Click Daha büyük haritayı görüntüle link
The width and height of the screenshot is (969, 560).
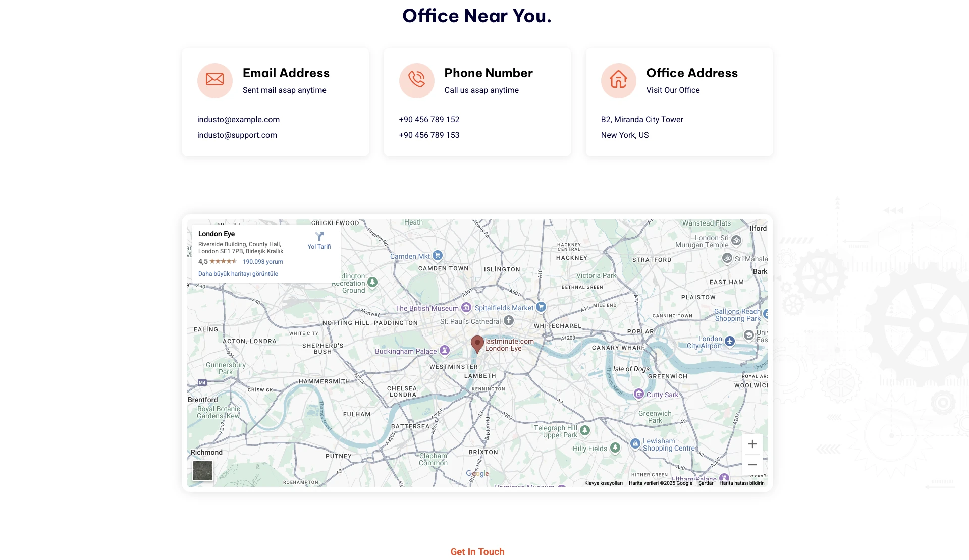click(238, 274)
